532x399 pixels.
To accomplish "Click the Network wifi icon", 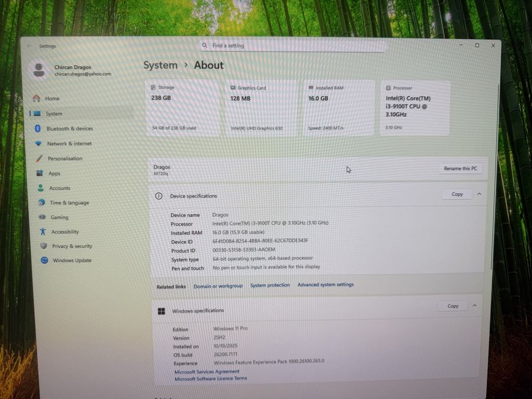I will (x=38, y=143).
